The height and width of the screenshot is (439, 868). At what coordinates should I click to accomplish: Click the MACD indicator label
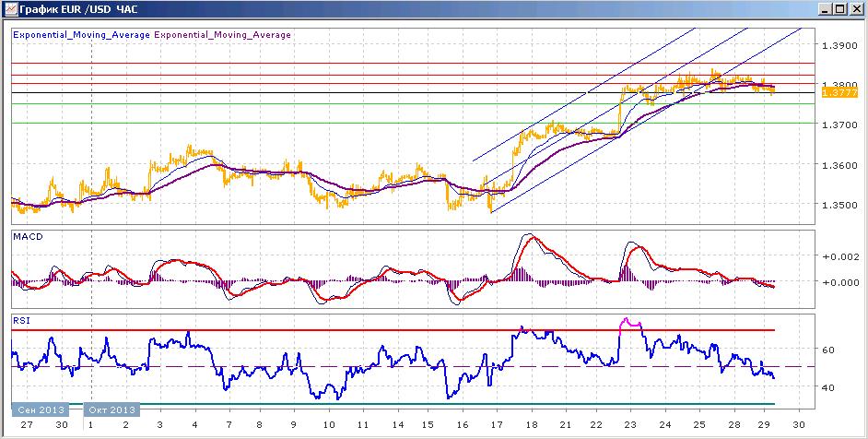[x=28, y=237]
